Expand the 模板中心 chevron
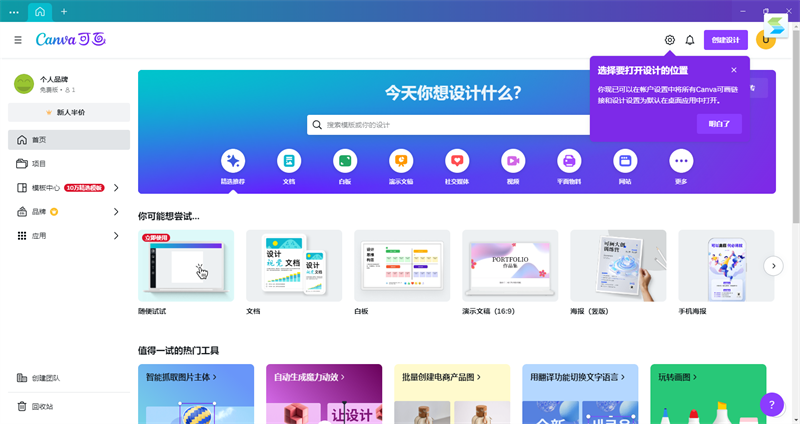Image resolution: width=800 pixels, height=424 pixels. click(x=116, y=188)
